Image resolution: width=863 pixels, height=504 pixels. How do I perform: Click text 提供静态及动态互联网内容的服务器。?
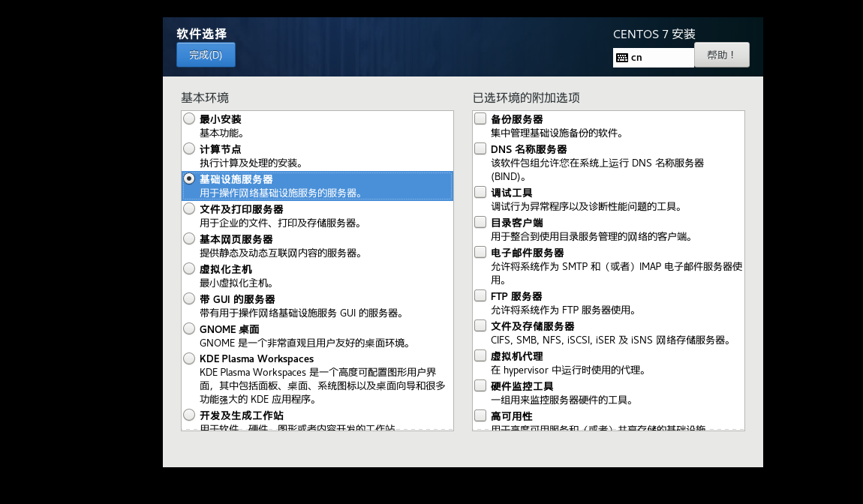click(x=281, y=253)
